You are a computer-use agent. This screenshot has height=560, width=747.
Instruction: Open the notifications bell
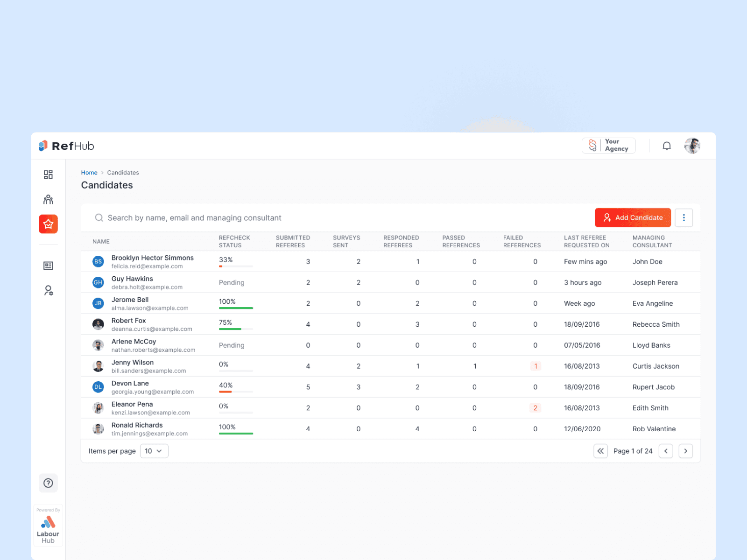[x=667, y=146]
